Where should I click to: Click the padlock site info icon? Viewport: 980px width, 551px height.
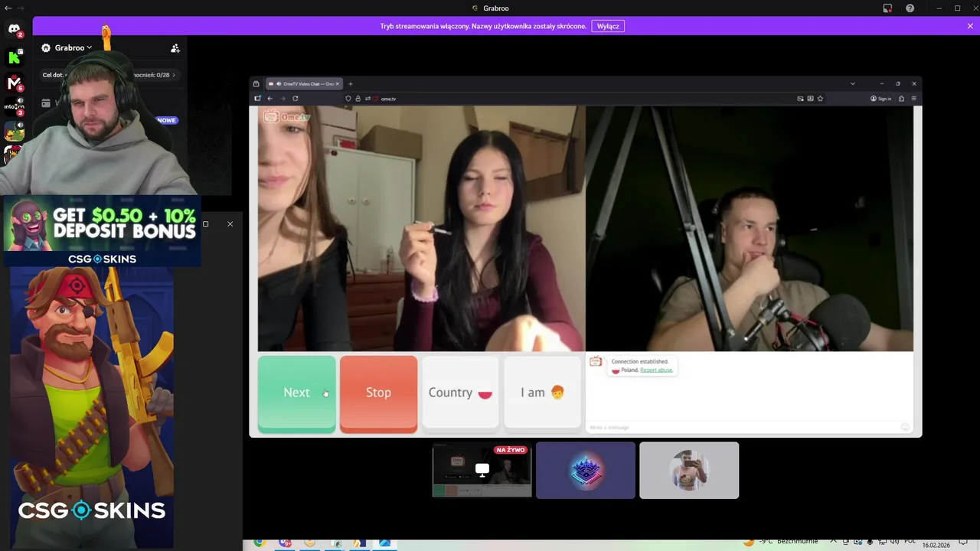pos(358,99)
